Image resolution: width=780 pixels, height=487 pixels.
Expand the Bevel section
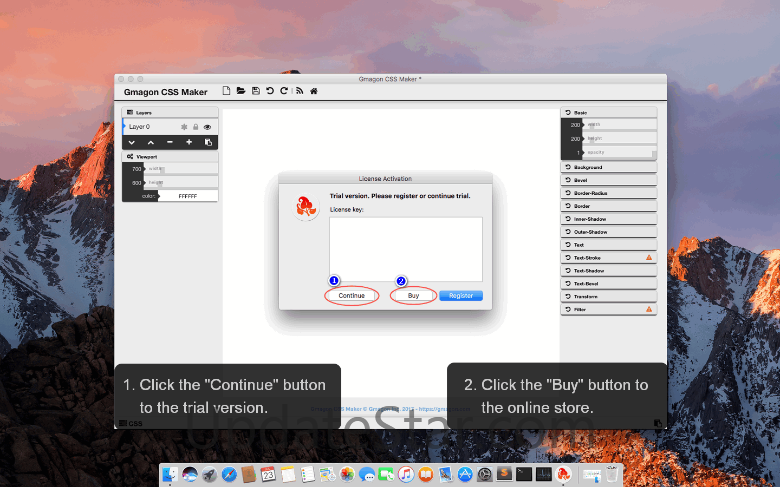click(x=608, y=180)
